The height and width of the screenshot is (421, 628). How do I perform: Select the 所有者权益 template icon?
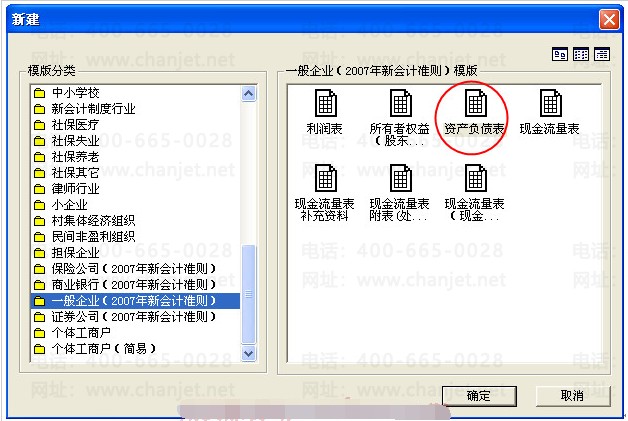click(401, 103)
